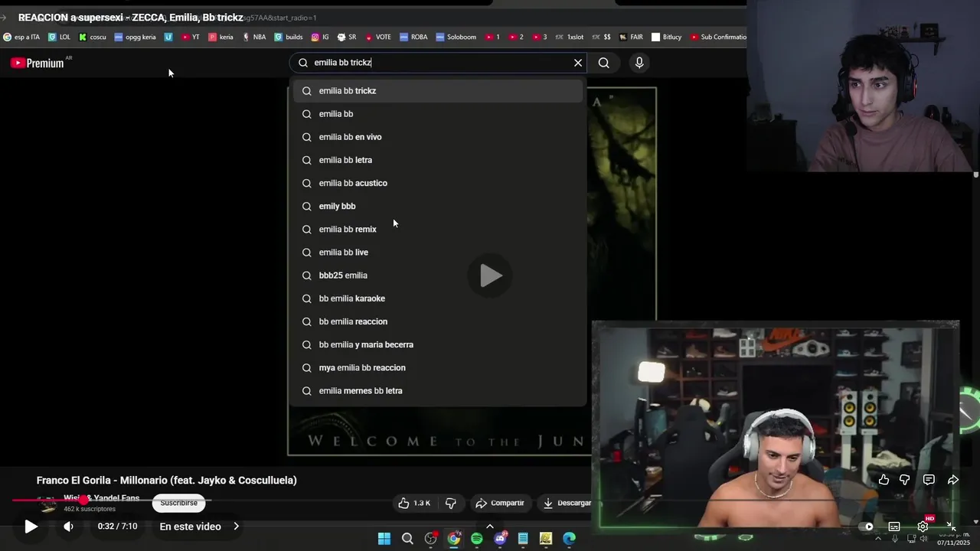Open the coscu bookmark
Viewport: 980px width, 551px height.
click(93, 37)
